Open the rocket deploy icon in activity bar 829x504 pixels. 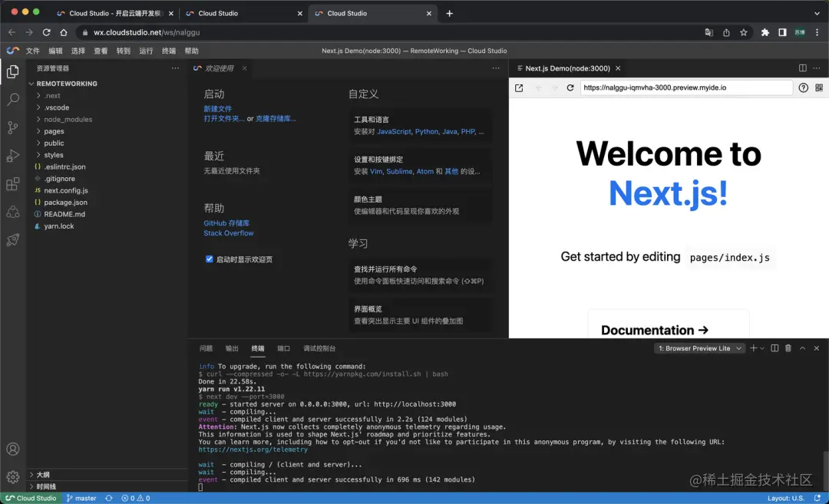pyautogui.click(x=13, y=240)
